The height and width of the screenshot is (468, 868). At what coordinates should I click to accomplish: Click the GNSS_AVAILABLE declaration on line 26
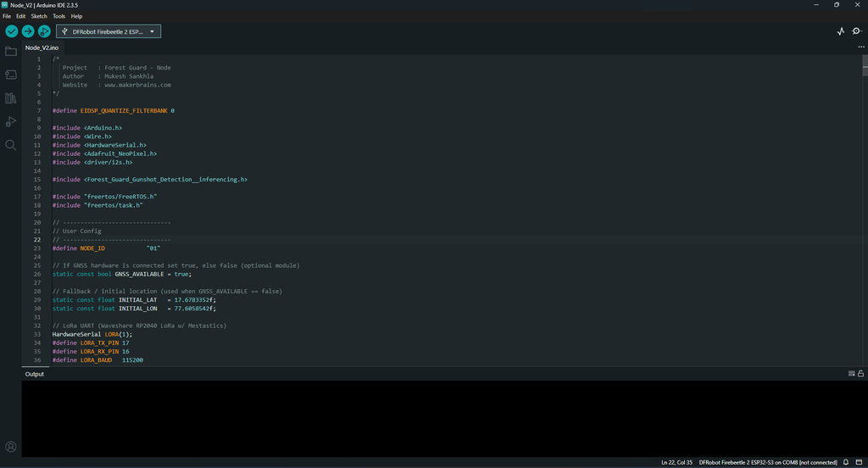122,274
